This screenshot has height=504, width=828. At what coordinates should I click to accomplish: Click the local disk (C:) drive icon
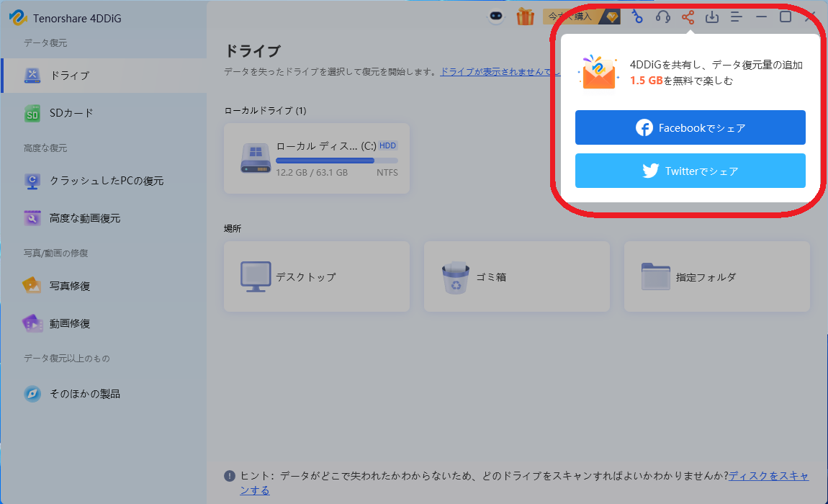point(256,158)
